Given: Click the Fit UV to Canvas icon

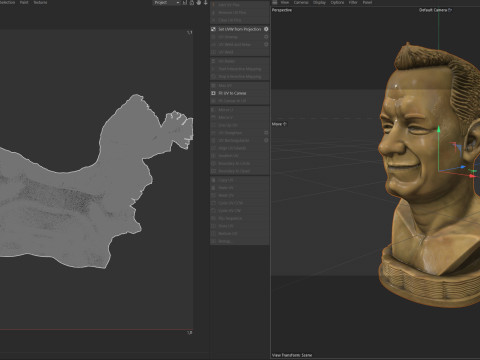Looking at the screenshot, I should [213, 93].
